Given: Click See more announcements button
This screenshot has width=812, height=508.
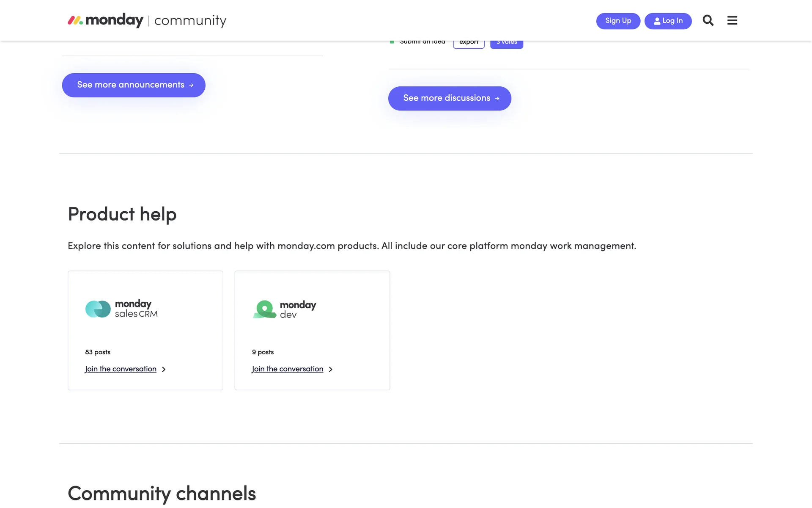Looking at the screenshot, I should coord(134,85).
